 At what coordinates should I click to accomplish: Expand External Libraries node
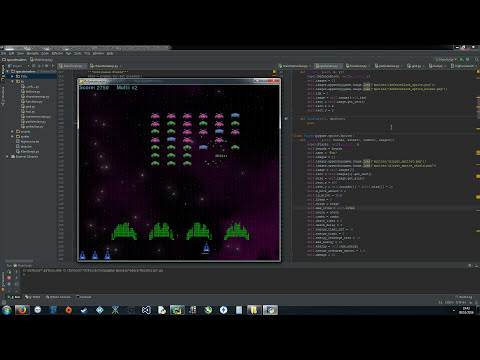coord(8,157)
